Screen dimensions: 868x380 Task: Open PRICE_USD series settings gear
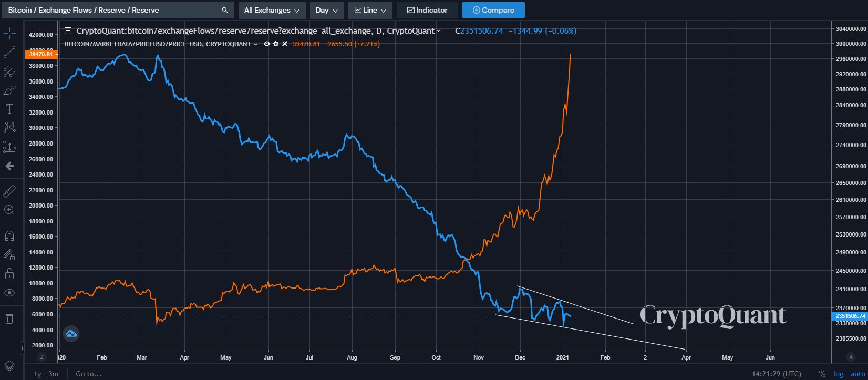coord(276,44)
